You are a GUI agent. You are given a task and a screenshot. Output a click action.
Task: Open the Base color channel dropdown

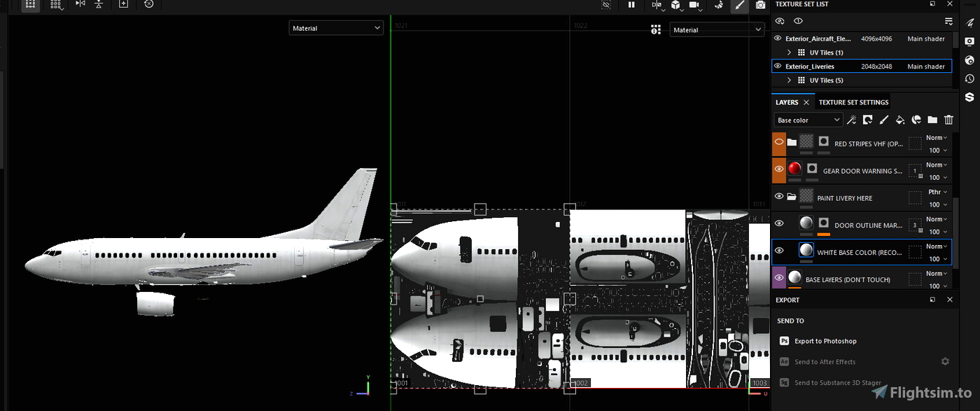tap(807, 120)
